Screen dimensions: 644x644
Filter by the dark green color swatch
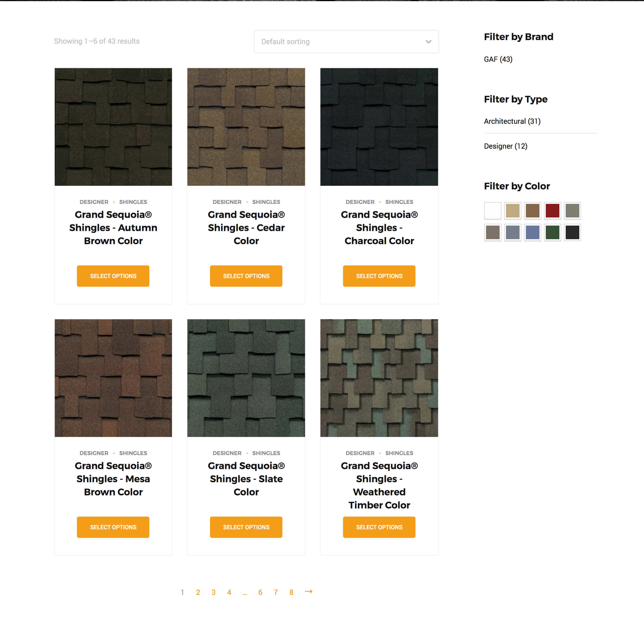[552, 232]
